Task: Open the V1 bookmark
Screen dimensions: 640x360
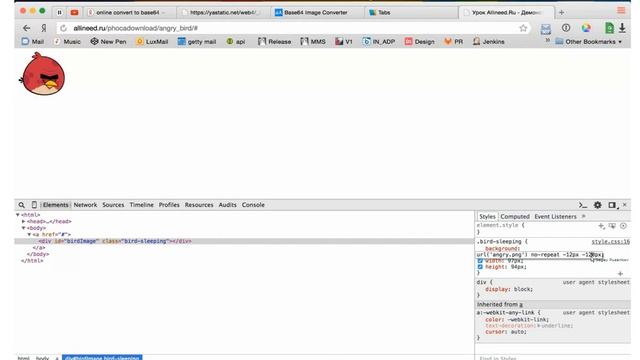Action: click(344, 42)
